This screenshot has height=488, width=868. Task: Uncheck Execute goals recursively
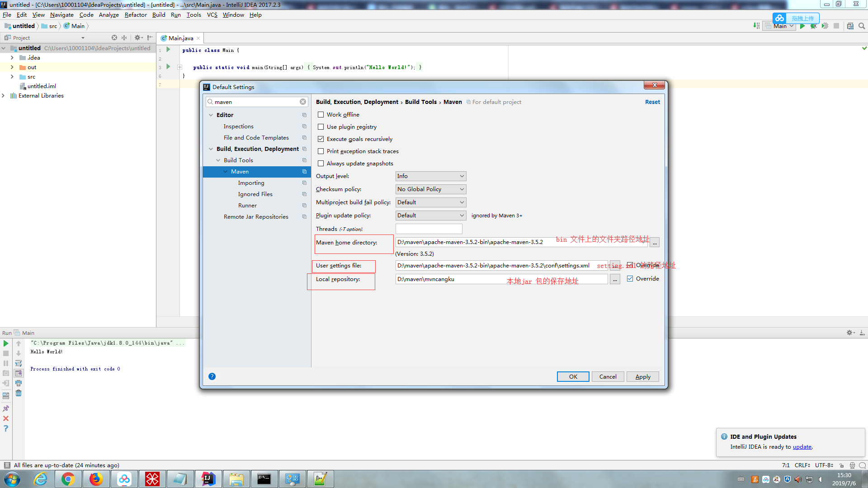(x=321, y=139)
